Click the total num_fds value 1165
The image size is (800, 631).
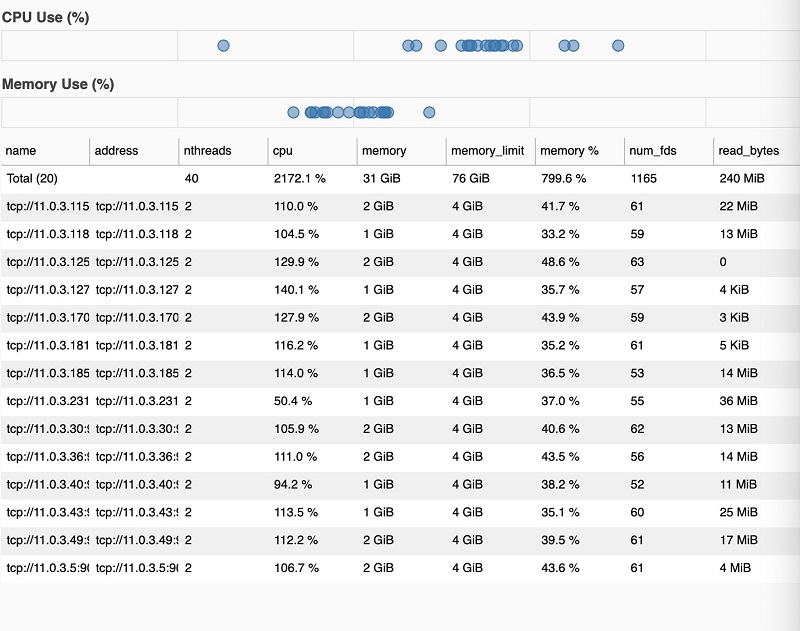tap(643, 179)
